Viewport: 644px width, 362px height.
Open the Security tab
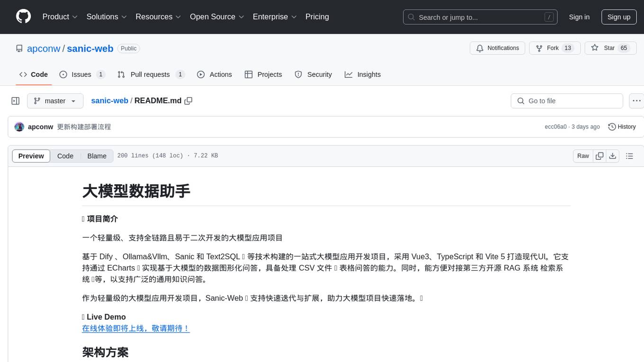pyautogui.click(x=313, y=74)
